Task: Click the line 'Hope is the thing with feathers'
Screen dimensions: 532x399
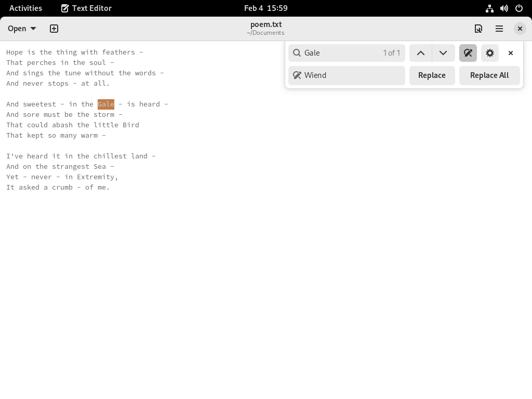Action: coord(75,52)
